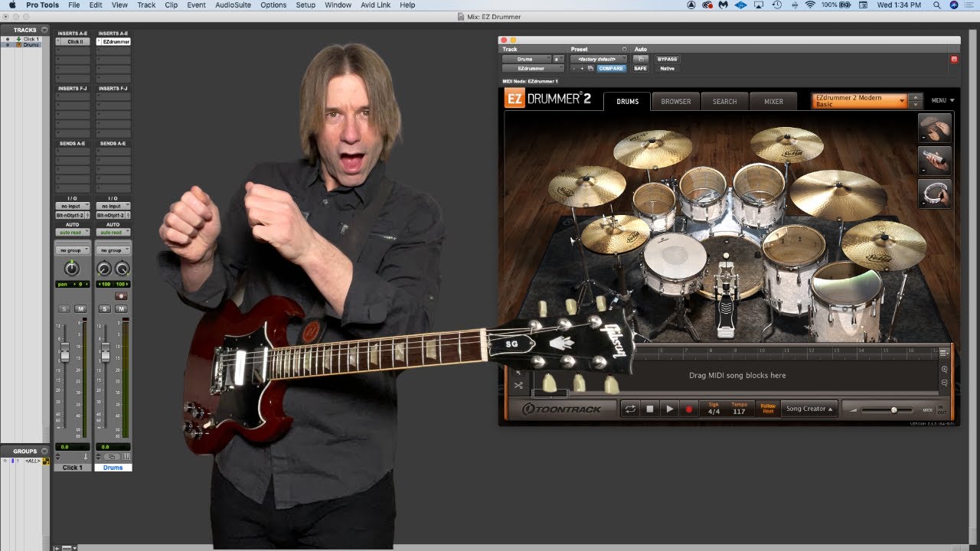Click the Drums track record enable button
The height and width of the screenshot is (551, 980).
(x=121, y=295)
